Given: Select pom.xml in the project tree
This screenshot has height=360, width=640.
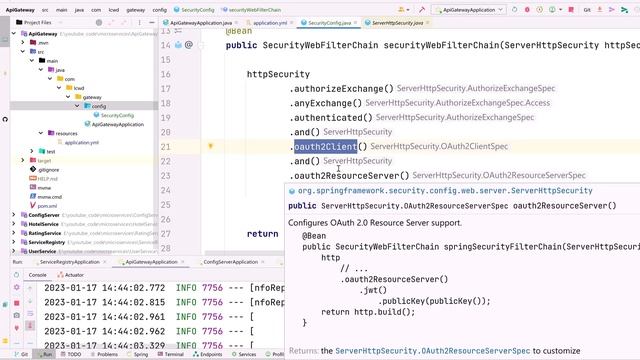Looking at the screenshot, I should tap(47, 206).
